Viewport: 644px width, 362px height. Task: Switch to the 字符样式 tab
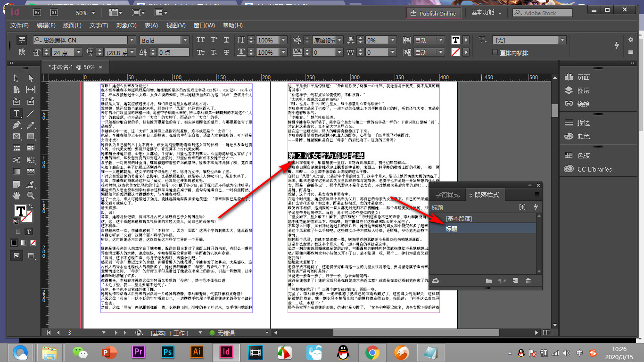[447, 195]
